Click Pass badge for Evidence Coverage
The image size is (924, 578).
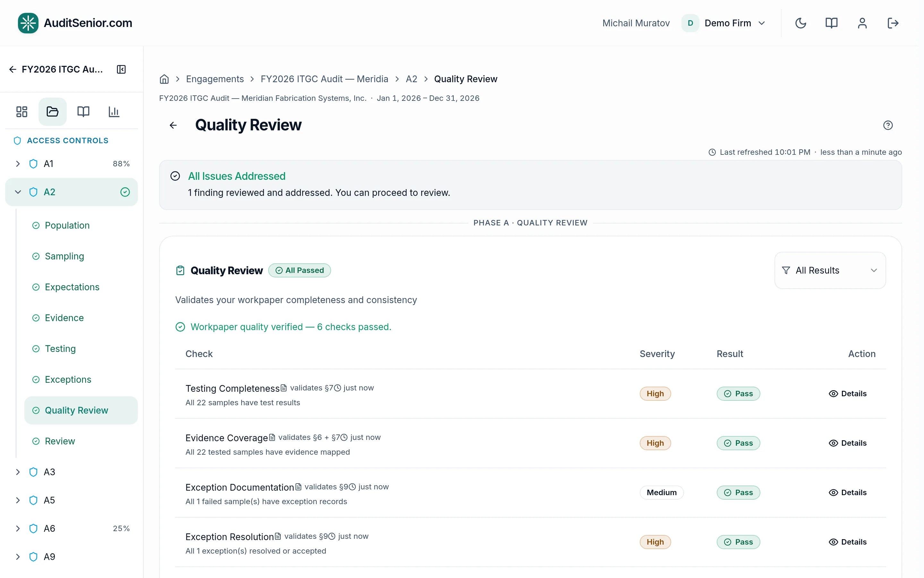[x=738, y=443]
